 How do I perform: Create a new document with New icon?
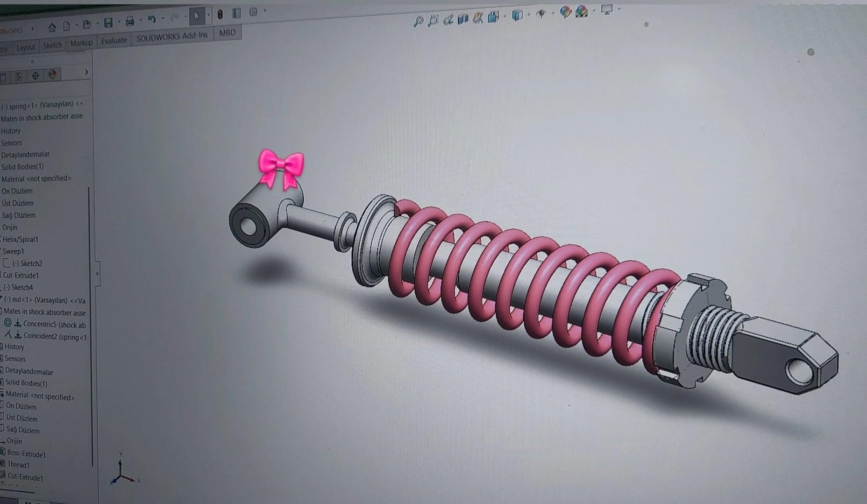pyautogui.click(x=66, y=26)
